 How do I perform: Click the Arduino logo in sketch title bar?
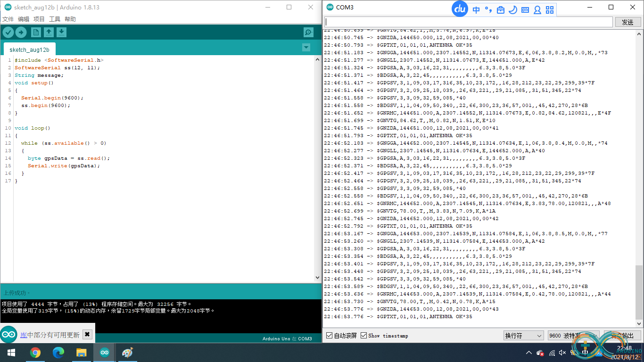pyautogui.click(x=8, y=8)
